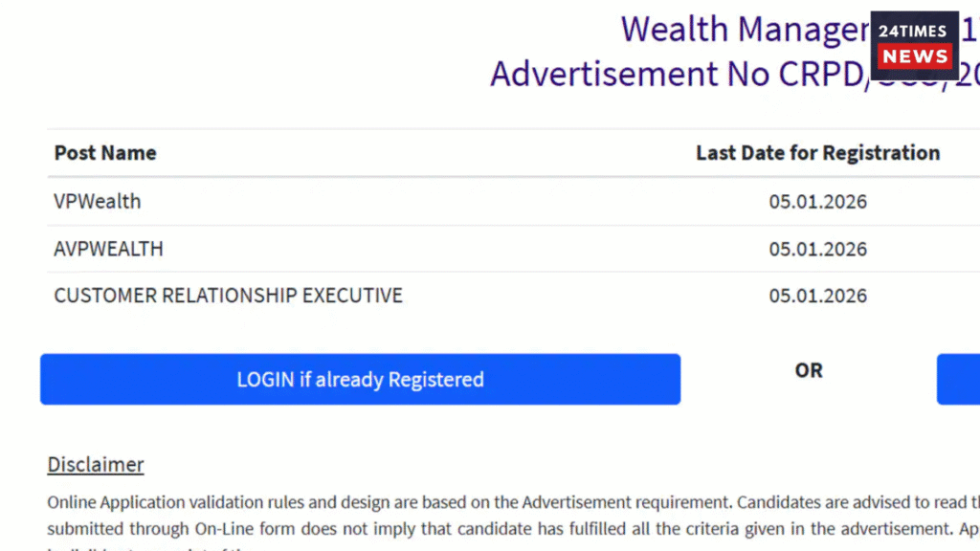Click the Post Name column header
Image resolution: width=980 pixels, height=551 pixels.
point(105,153)
